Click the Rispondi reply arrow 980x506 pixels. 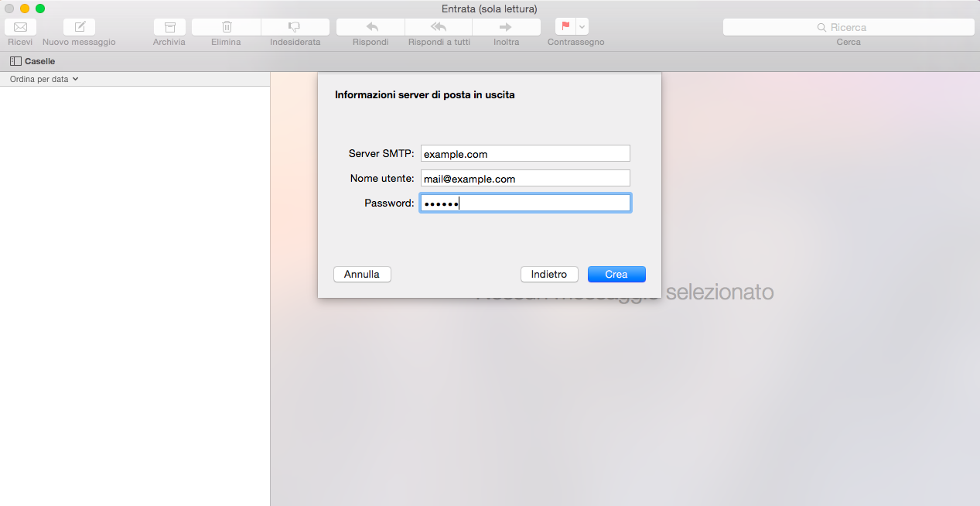pyautogui.click(x=370, y=27)
